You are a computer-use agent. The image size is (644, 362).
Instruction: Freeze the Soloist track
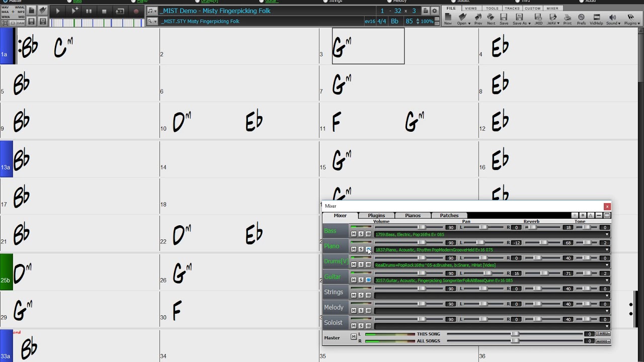368,326
